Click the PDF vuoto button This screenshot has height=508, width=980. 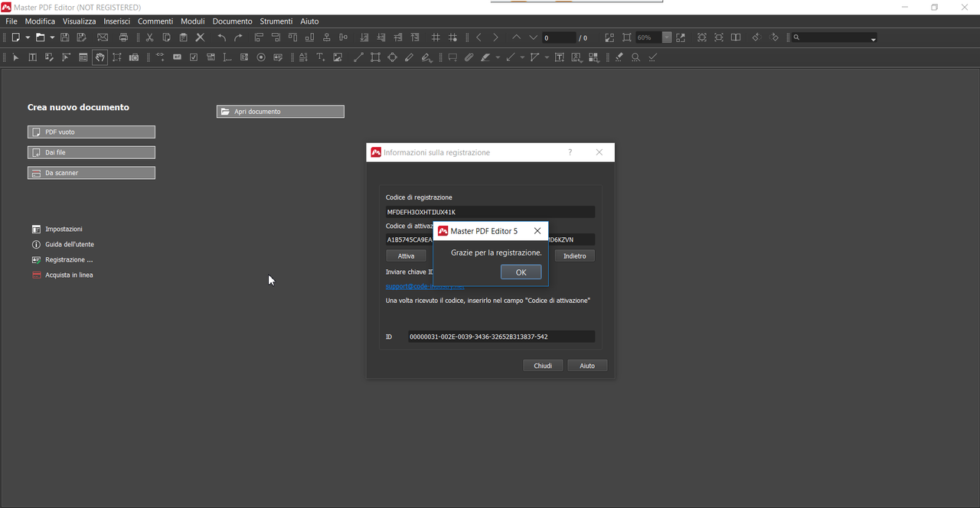click(91, 132)
